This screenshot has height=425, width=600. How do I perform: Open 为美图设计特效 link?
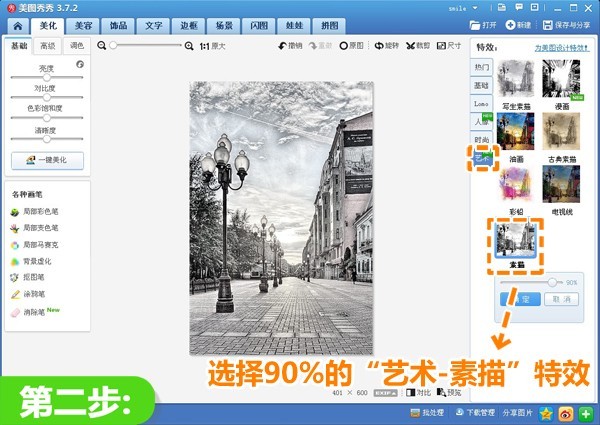click(x=562, y=48)
